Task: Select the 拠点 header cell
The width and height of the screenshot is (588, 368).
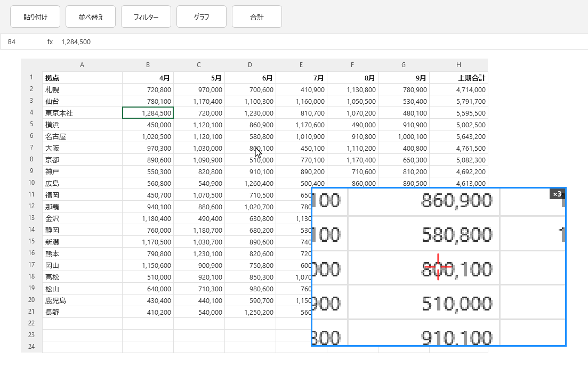Action: tap(83, 78)
